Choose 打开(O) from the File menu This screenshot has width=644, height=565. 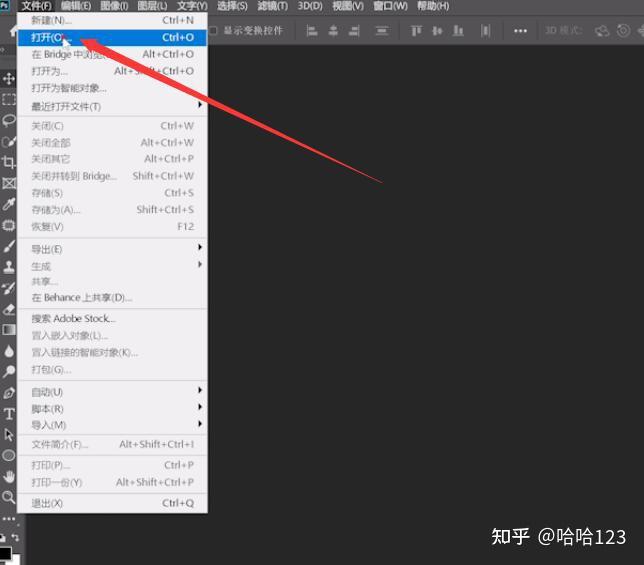tap(112, 37)
